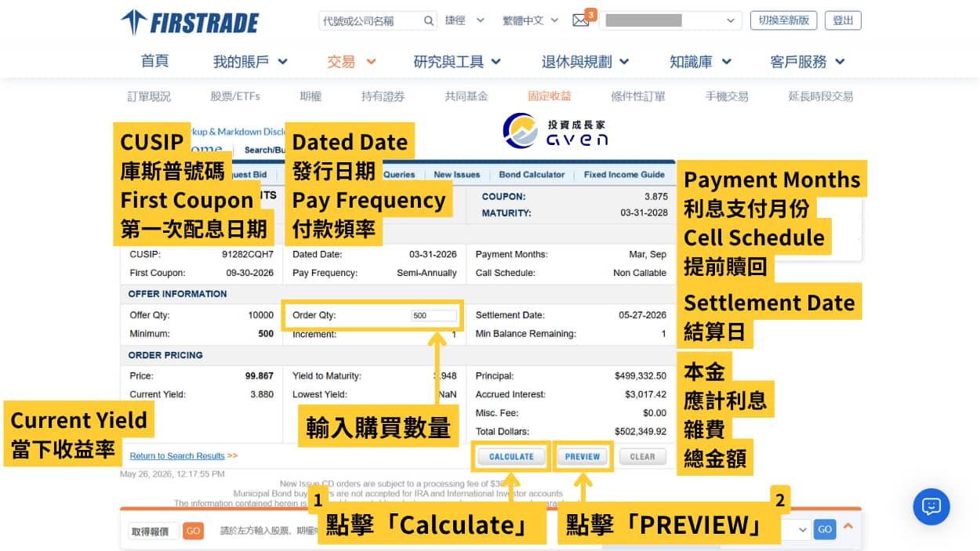Image resolution: width=980 pixels, height=551 pixels.
Task: Click the search magnifier icon
Action: [429, 21]
